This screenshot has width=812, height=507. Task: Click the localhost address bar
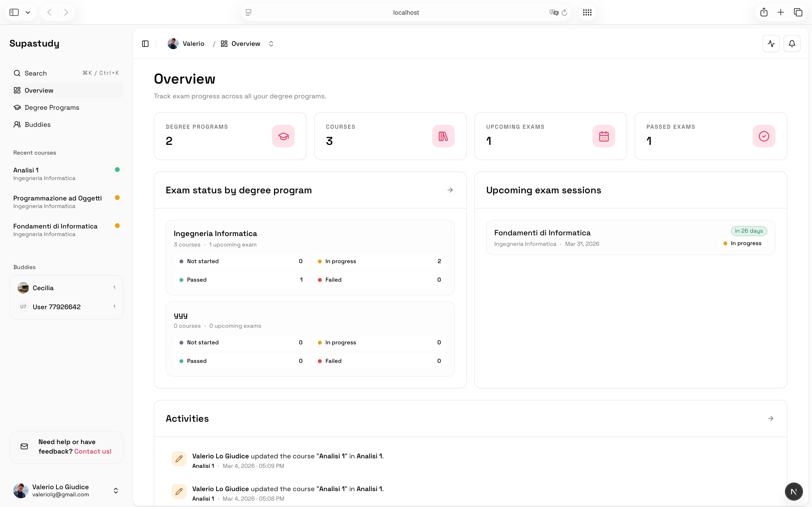tap(406, 12)
